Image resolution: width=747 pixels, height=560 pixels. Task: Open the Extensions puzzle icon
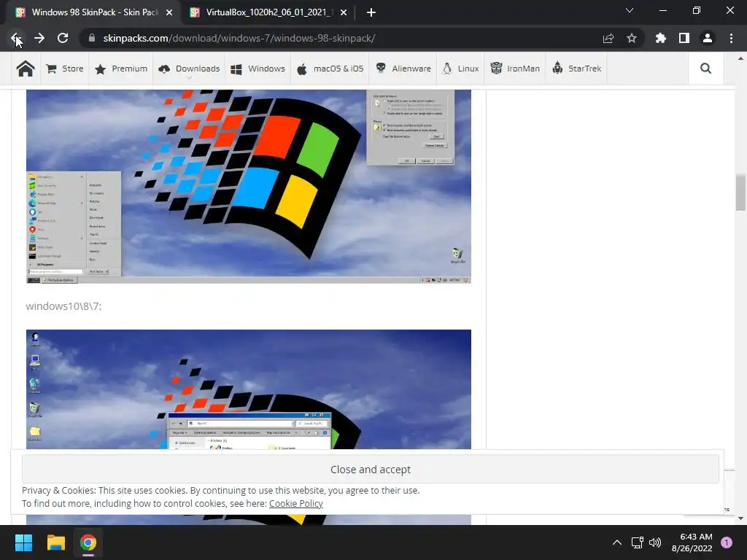point(660,38)
